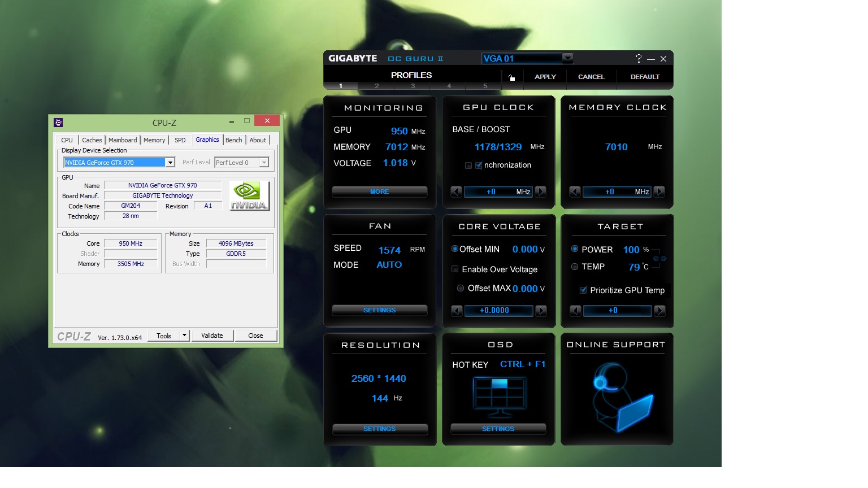Decrease GPU clock offset with left arrow

(456, 191)
